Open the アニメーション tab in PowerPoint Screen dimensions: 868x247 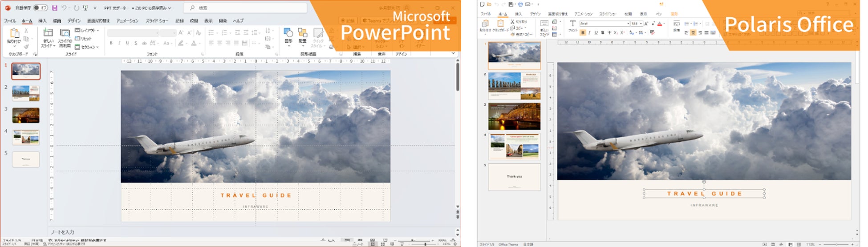click(127, 21)
